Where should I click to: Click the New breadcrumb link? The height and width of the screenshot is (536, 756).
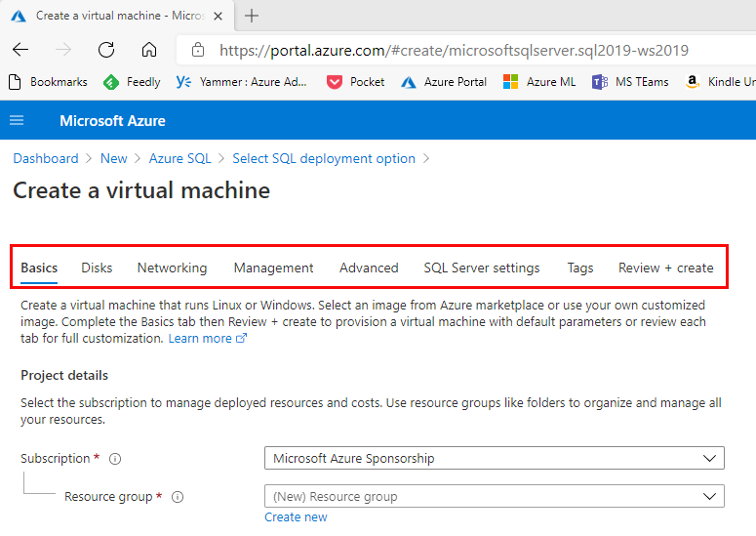click(114, 159)
